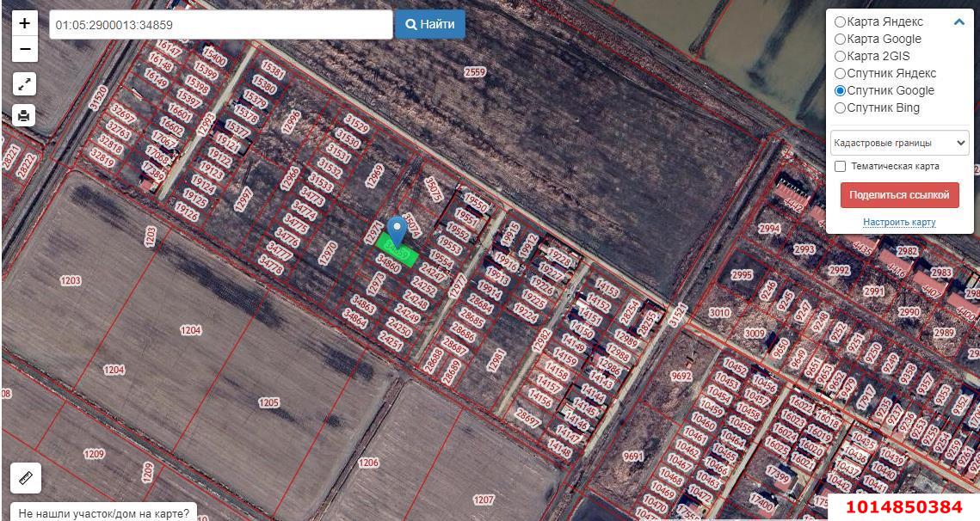This screenshot has height=521, width=980.
Task: Print the map using printer icon
Action: [24, 115]
